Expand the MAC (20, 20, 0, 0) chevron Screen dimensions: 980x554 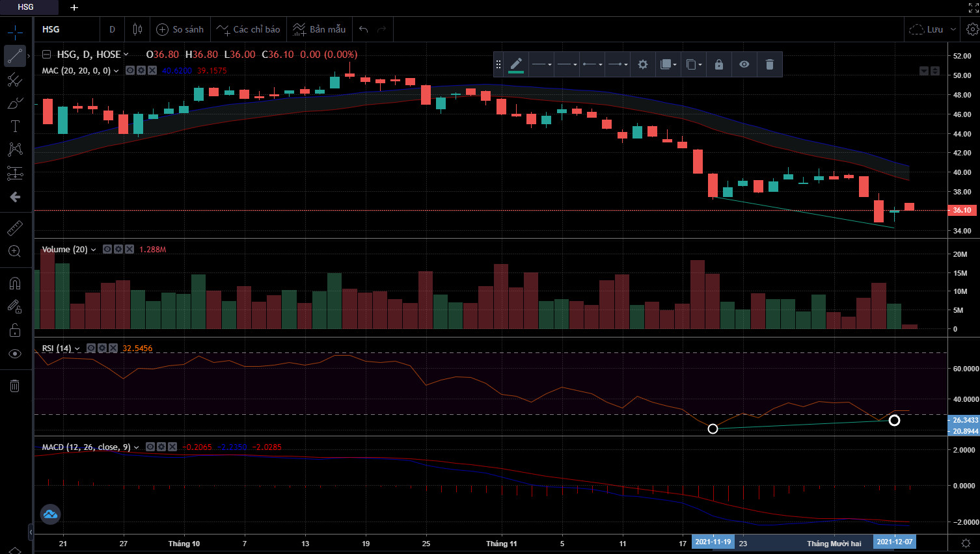(116, 71)
